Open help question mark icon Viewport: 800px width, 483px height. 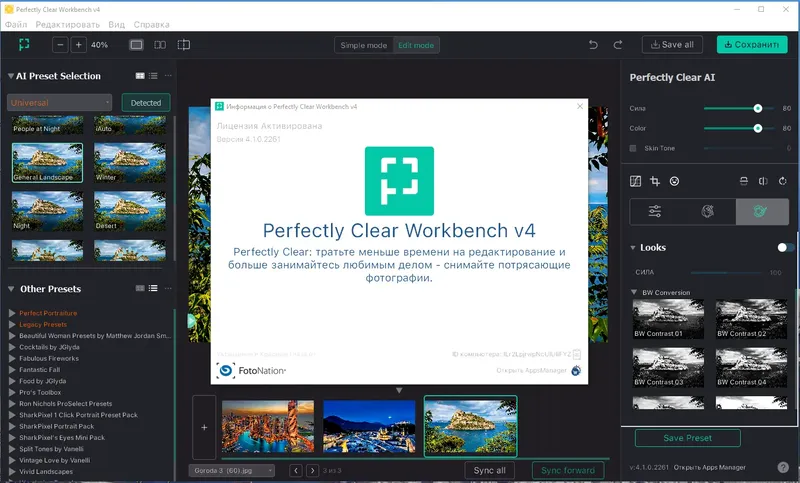click(x=783, y=467)
